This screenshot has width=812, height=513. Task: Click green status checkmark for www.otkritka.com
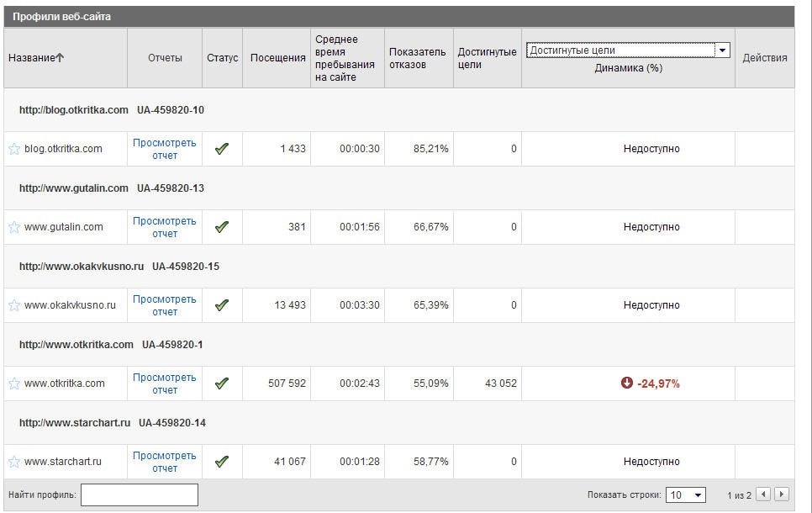coord(222,383)
